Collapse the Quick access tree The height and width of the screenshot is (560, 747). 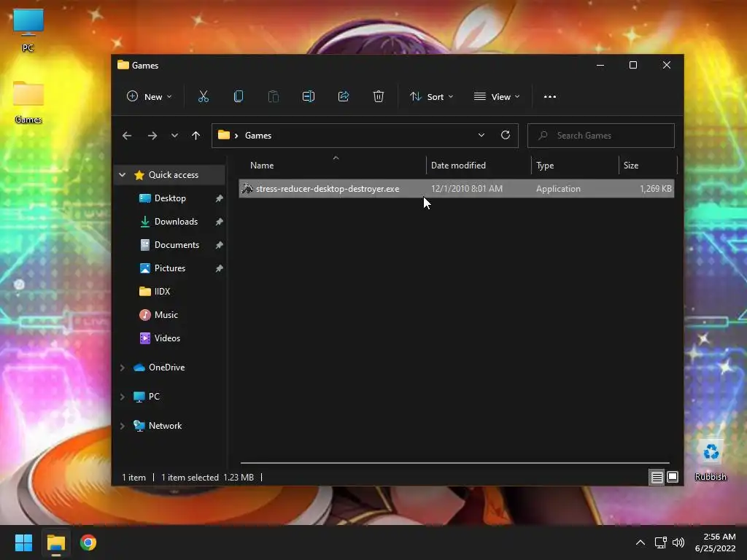(x=123, y=175)
